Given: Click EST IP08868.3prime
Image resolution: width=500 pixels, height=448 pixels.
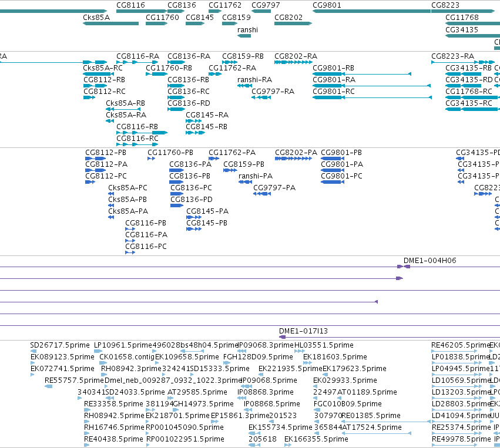Looking at the screenshot, I should point(266,392).
